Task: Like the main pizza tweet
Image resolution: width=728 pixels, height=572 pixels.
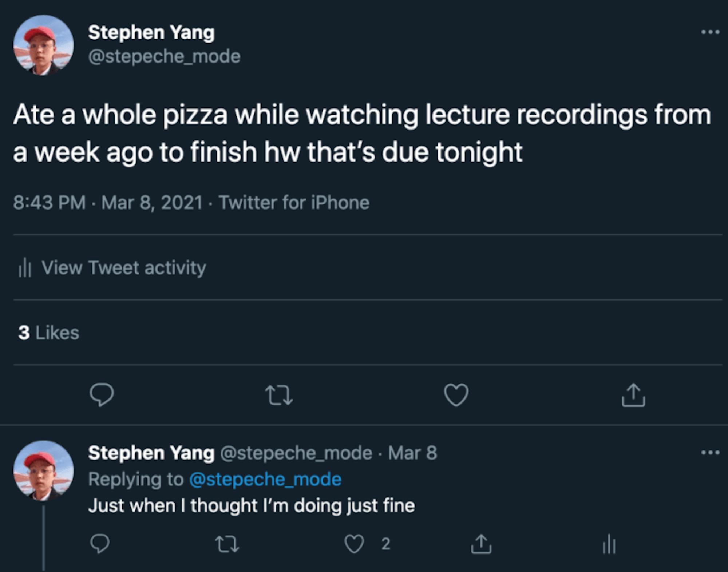Action: pyautogui.click(x=456, y=395)
